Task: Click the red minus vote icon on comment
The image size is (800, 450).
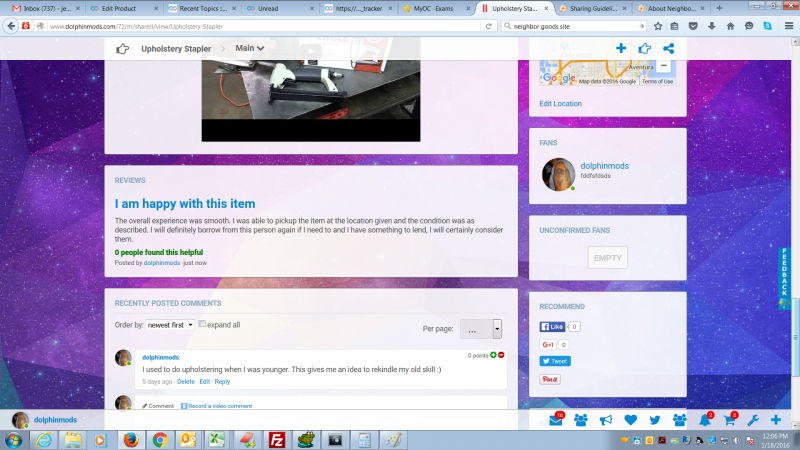Action: click(501, 355)
